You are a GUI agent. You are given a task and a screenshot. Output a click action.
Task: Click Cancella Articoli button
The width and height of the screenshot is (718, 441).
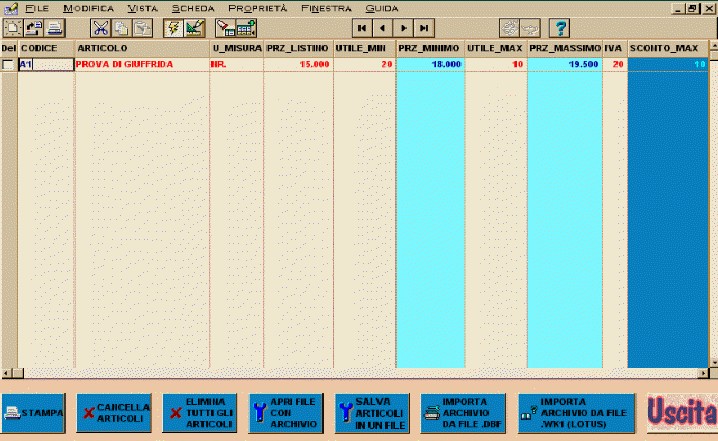tap(115, 412)
